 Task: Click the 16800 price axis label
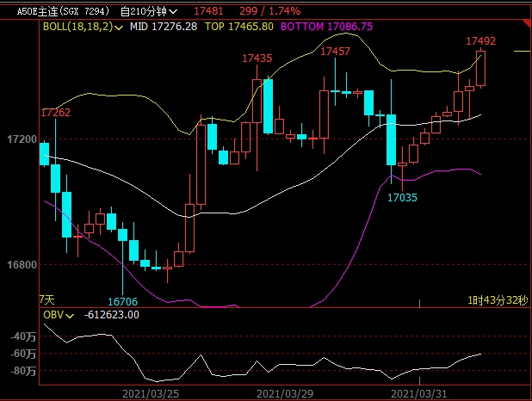point(22,265)
